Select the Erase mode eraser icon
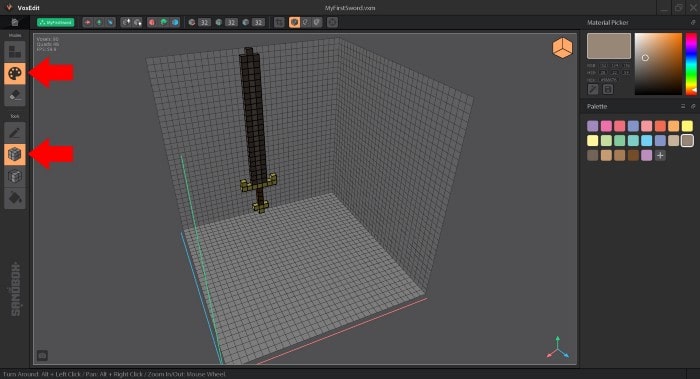Viewport: 700px width, 379px height. pyautogui.click(x=15, y=95)
